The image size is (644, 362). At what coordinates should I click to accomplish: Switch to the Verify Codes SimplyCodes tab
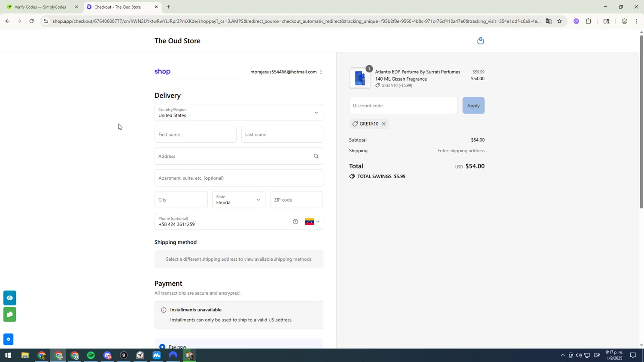41,7
